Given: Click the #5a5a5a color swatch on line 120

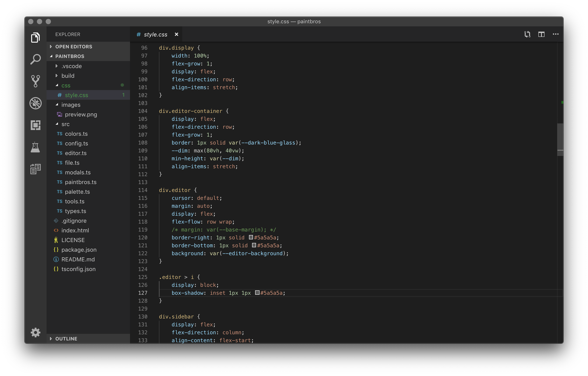Looking at the screenshot, I should [251, 237].
